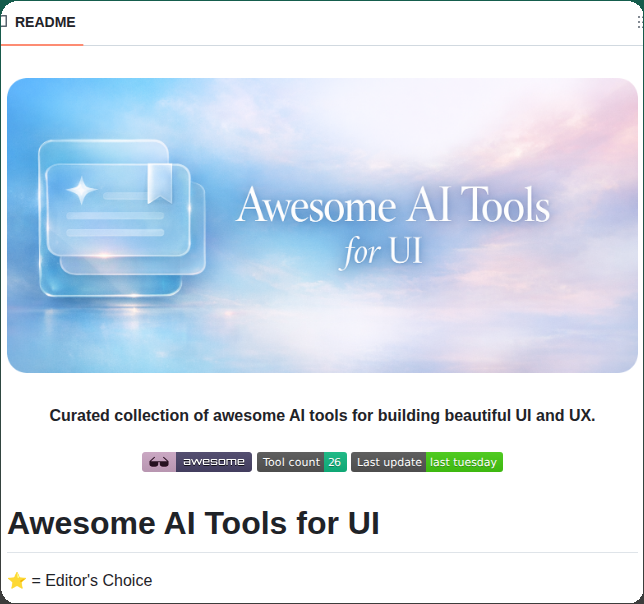The width and height of the screenshot is (644, 604).
Task: Click the Awesome AI Tools for UI heading
Action: pyautogui.click(x=193, y=524)
